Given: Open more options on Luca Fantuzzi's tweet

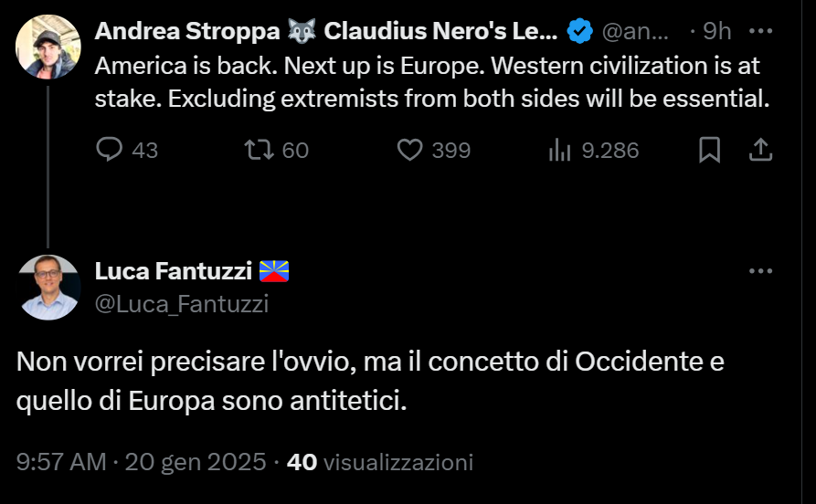Looking at the screenshot, I should pyautogui.click(x=760, y=271).
